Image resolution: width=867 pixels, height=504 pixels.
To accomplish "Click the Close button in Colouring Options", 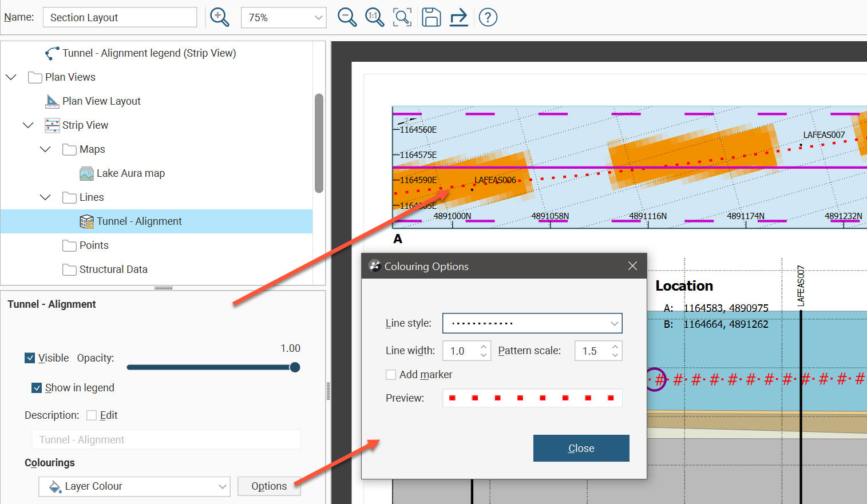I will pos(581,448).
